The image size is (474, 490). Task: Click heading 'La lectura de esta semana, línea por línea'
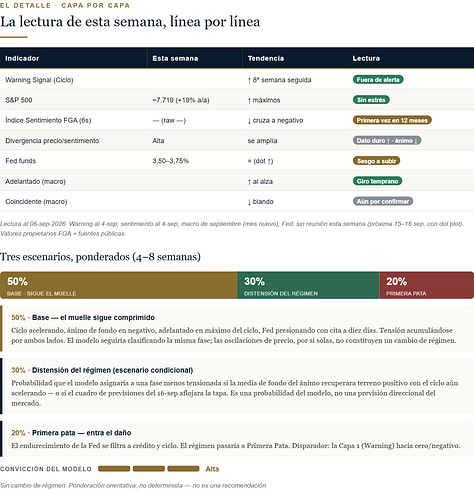pyautogui.click(x=130, y=22)
